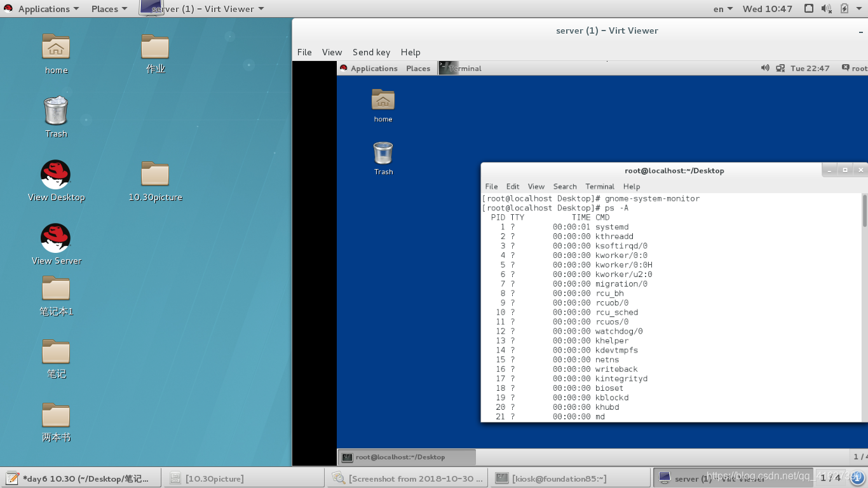Click the guest VM volume icon
This screenshot has height=488, width=868.
pyautogui.click(x=765, y=68)
